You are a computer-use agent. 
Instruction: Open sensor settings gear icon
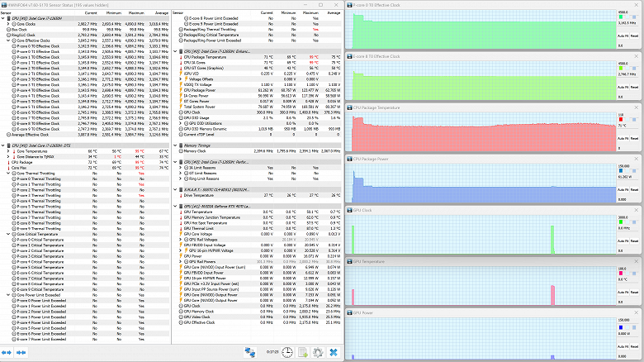318,352
